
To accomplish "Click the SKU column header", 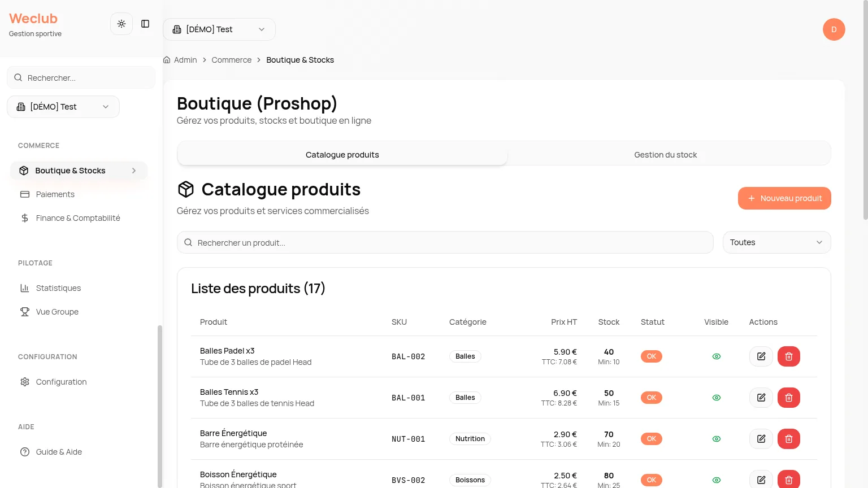I will click(x=399, y=322).
